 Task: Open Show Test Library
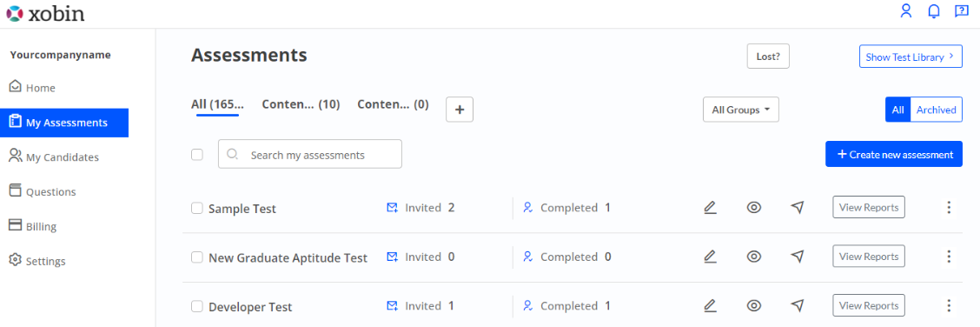910,57
